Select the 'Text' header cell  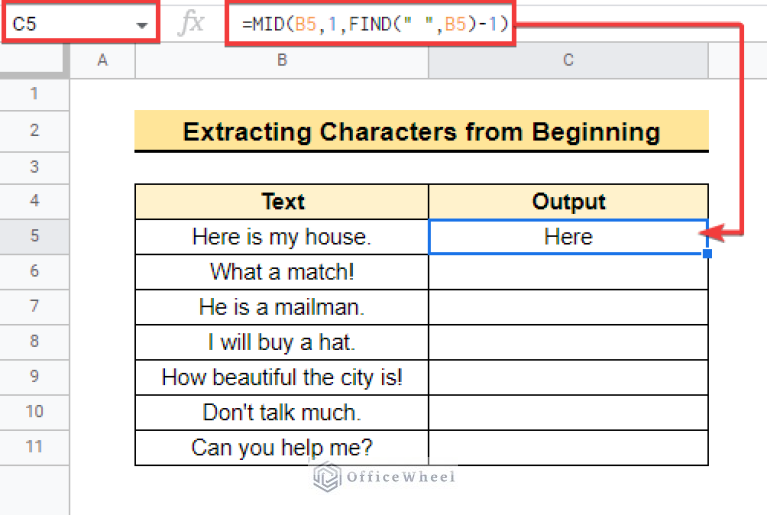[282, 202]
